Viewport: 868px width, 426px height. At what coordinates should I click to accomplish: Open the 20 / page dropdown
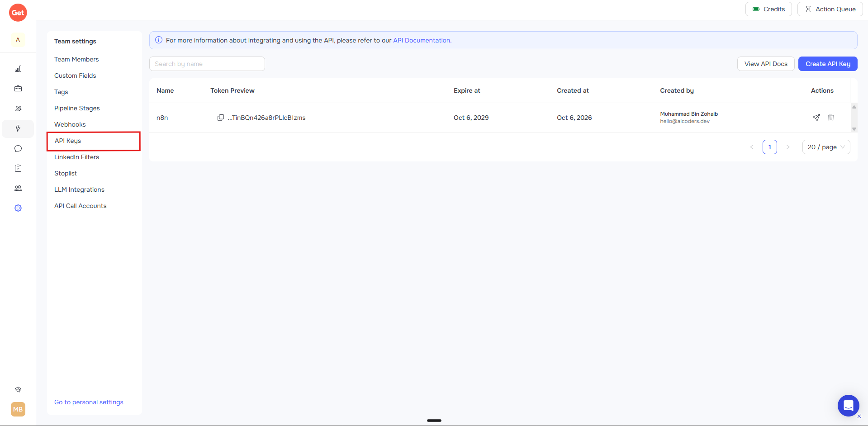[826, 147]
